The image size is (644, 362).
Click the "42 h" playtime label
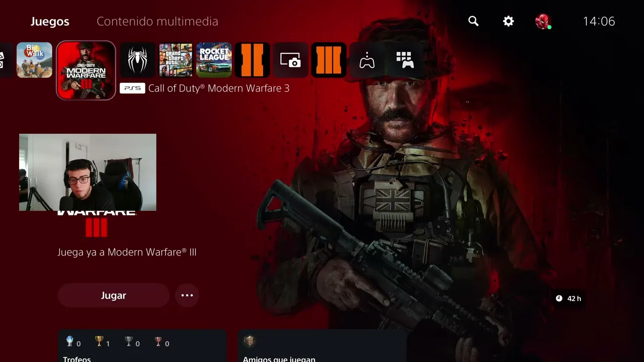[x=574, y=299]
